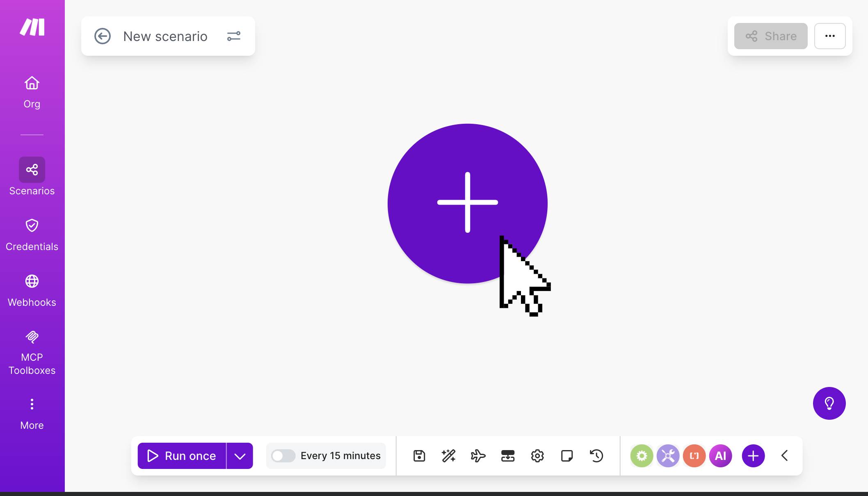This screenshot has width=868, height=496.
Task: Click the large purple plus circle
Action: point(468,203)
